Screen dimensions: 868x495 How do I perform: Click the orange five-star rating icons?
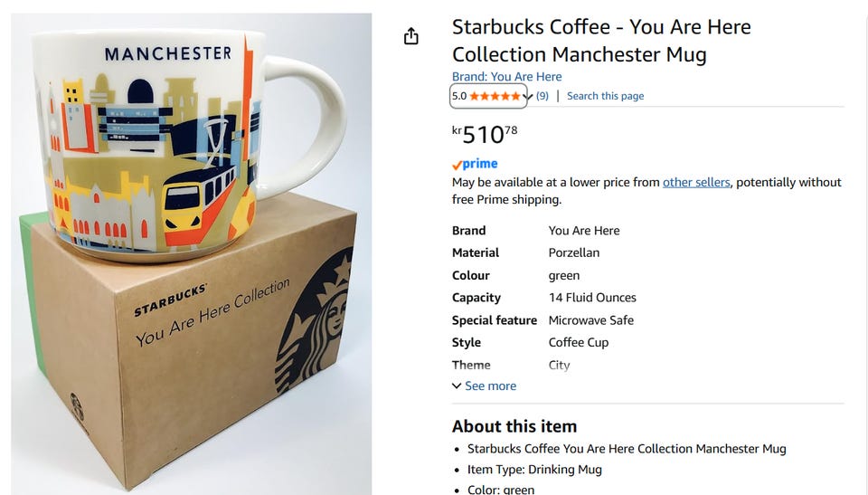pyautogui.click(x=495, y=96)
